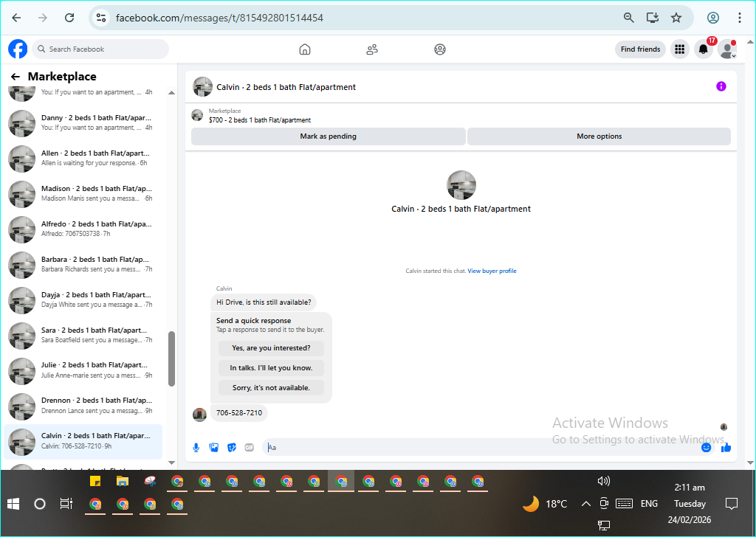
Task: Open Cortana search circle in taskbar
Action: click(40, 504)
